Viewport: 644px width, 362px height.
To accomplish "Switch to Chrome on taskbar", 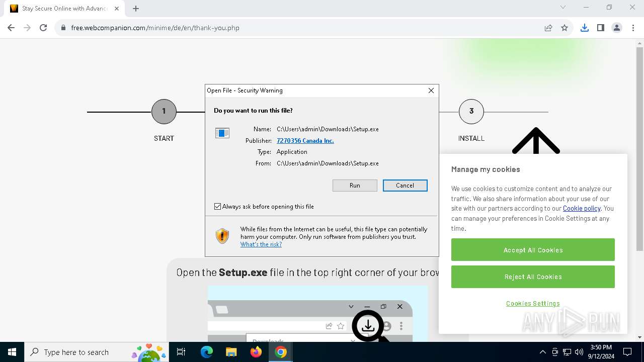I will (281, 352).
